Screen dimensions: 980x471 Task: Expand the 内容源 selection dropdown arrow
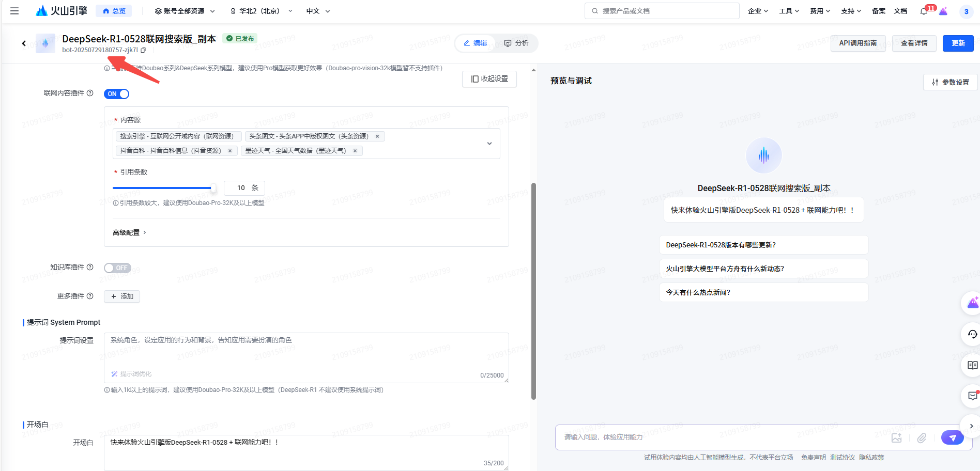pyautogui.click(x=489, y=144)
